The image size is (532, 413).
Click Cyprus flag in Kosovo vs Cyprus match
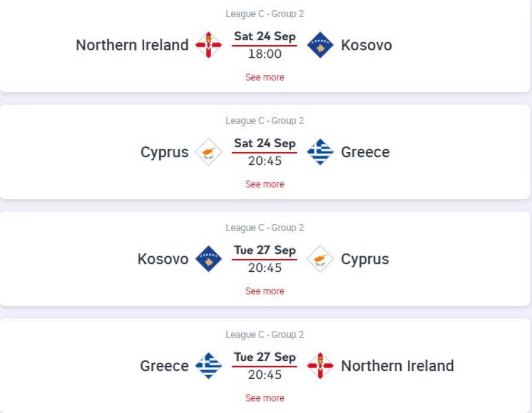tap(320, 259)
